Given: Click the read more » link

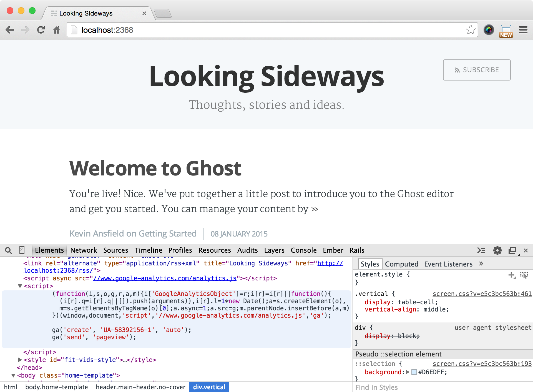Looking at the screenshot, I should point(315,209).
